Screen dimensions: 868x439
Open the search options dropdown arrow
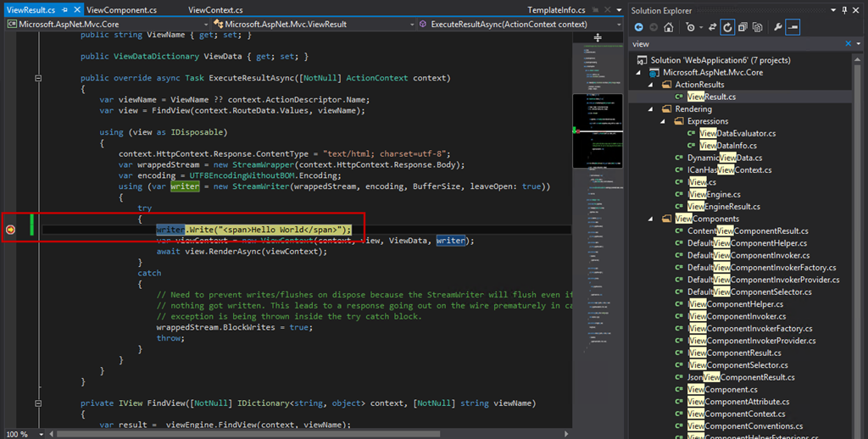859,44
